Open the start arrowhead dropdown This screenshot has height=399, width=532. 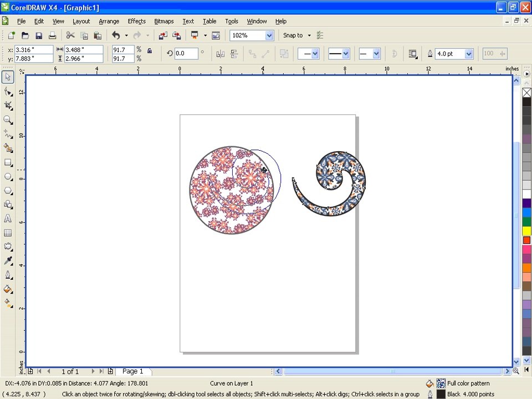pyautogui.click(x=315, y=54)
